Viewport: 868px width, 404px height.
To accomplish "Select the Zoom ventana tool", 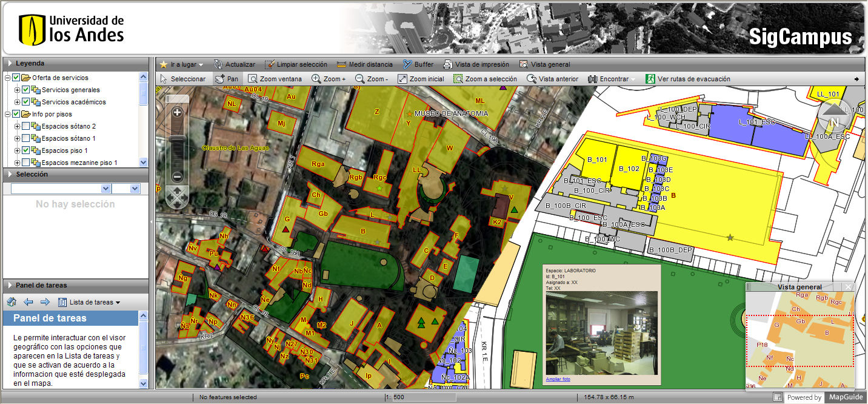I will [x=275, y=79].
